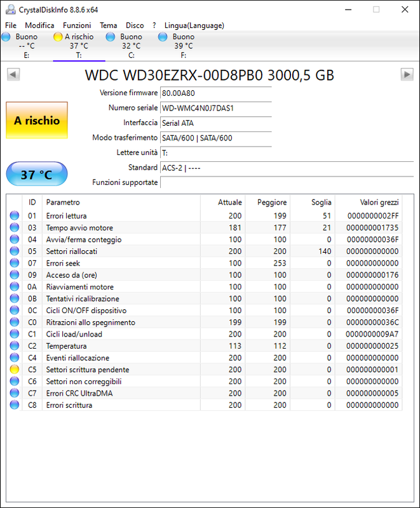Click status orb of Temperatura row
Screen dimensions: 420x508
(x=14, y=345)
